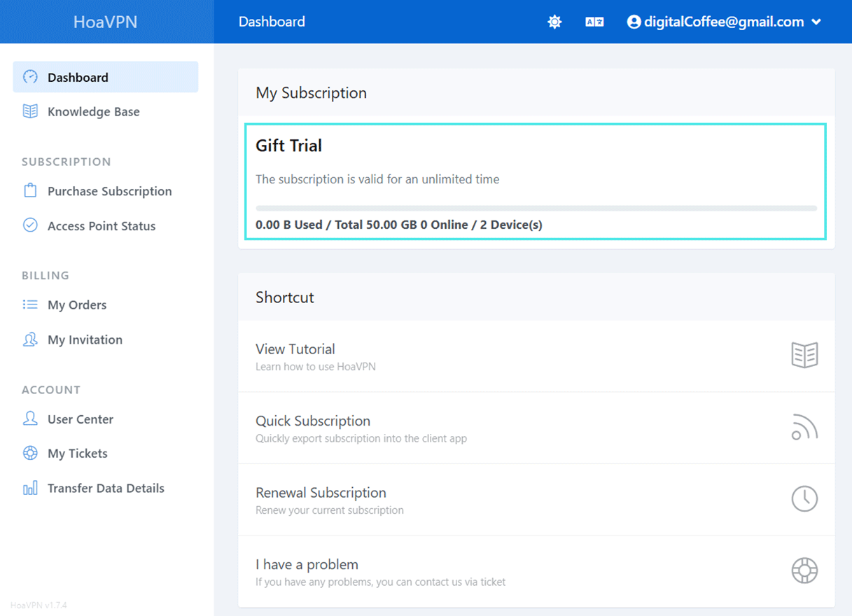
Task: Click the HoaVPN logo title
Action: tap(105, 22)
